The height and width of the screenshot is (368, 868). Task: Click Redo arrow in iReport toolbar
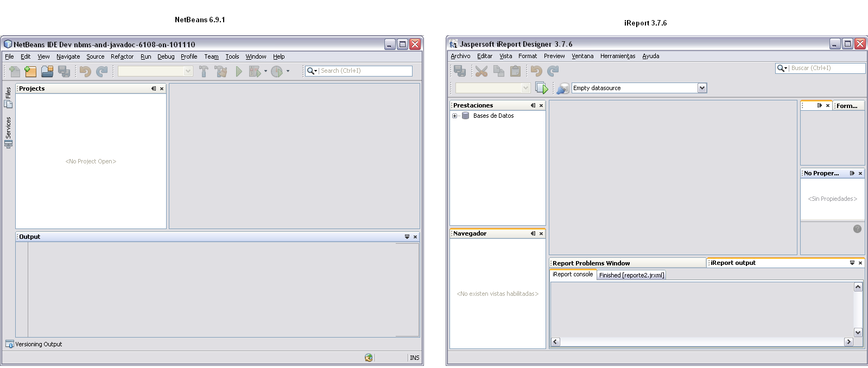[553, 71]
